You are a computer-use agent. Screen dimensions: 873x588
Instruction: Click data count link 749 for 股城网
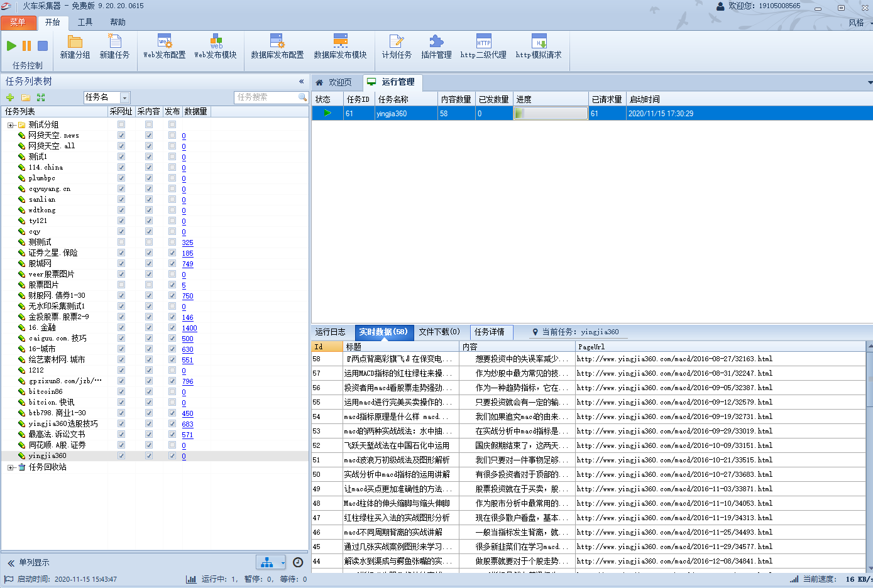point(187,264)
